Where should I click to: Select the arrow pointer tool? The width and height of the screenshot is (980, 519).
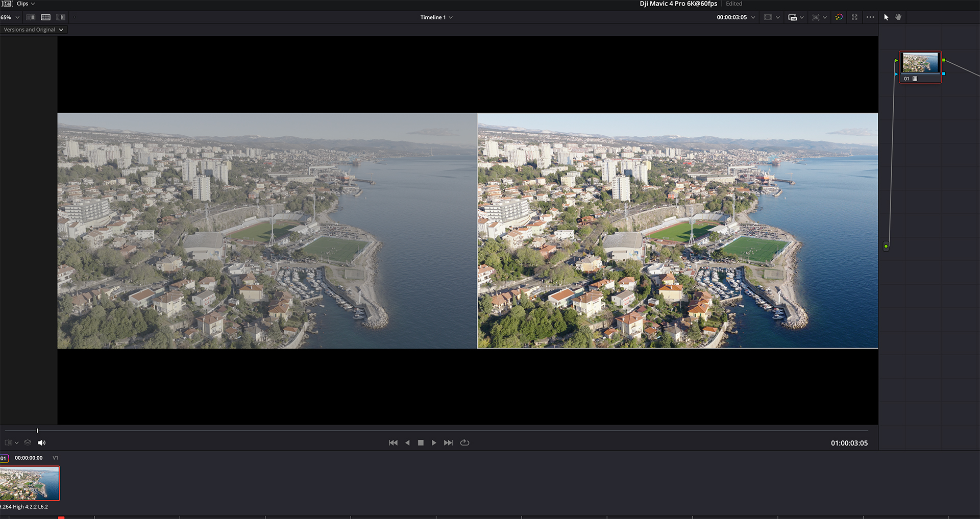(x=886, y=17)
